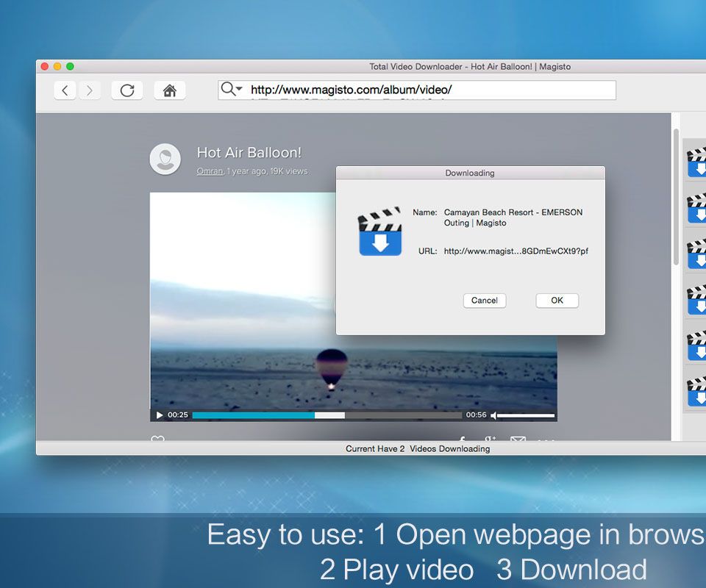Screen dimensions: 706x588
Task: Select the third download item in sidebar
Action: click(696, 253)
